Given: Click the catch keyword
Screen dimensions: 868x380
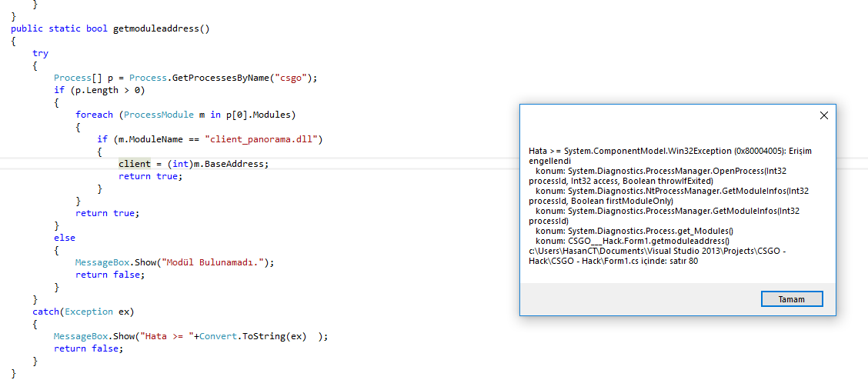Looking at the screenshot, I should tap(45, 312).
